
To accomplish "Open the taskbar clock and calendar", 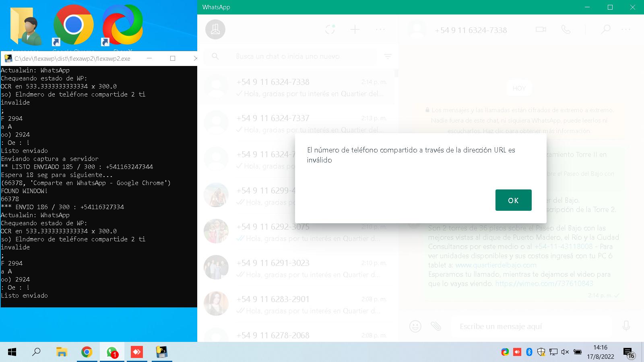I will (600, 352).
